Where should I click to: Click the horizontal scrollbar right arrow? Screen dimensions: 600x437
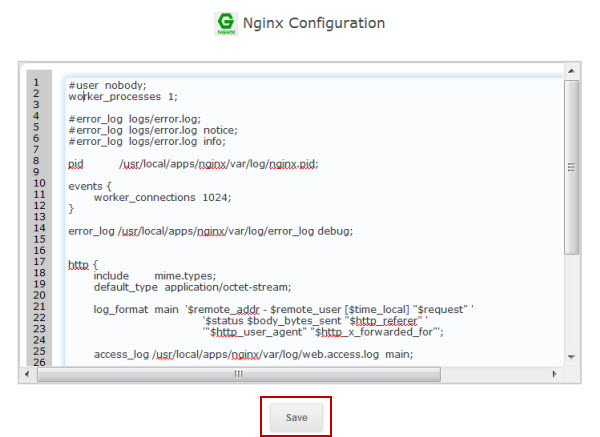(x=554, y=374)
